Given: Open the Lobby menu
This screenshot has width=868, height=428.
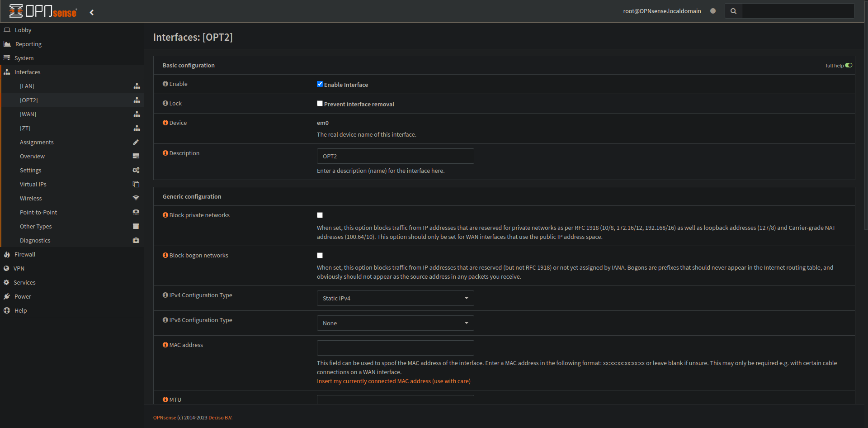Looking at the screenshot, I should point(72,30).
